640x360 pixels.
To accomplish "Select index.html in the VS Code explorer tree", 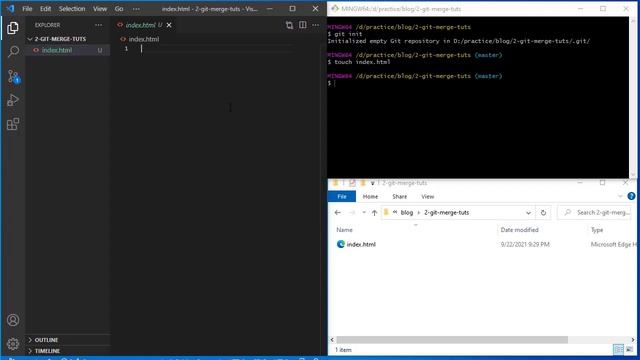I will click(x=68, y=50).
